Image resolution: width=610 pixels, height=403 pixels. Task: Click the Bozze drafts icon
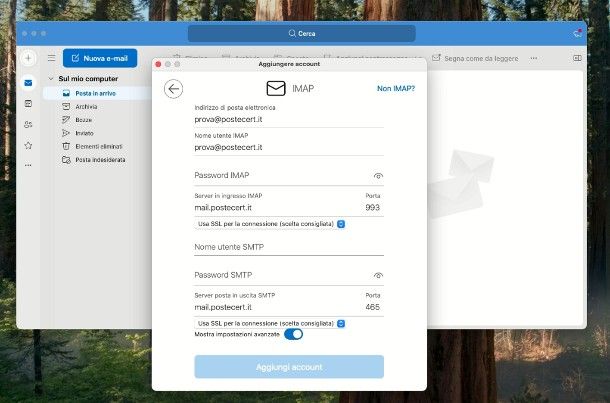[66, 120]
